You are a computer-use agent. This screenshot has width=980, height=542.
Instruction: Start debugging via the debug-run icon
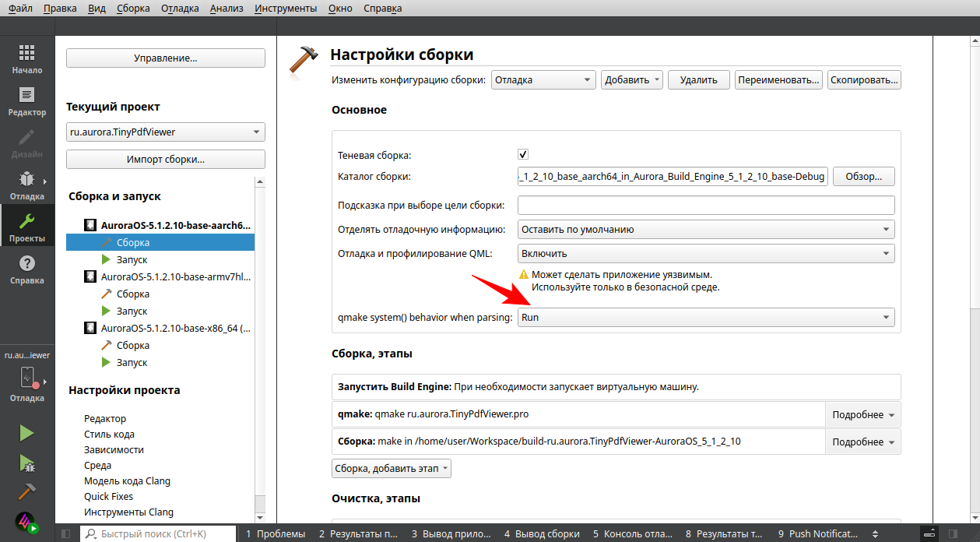tap(26, 462)
